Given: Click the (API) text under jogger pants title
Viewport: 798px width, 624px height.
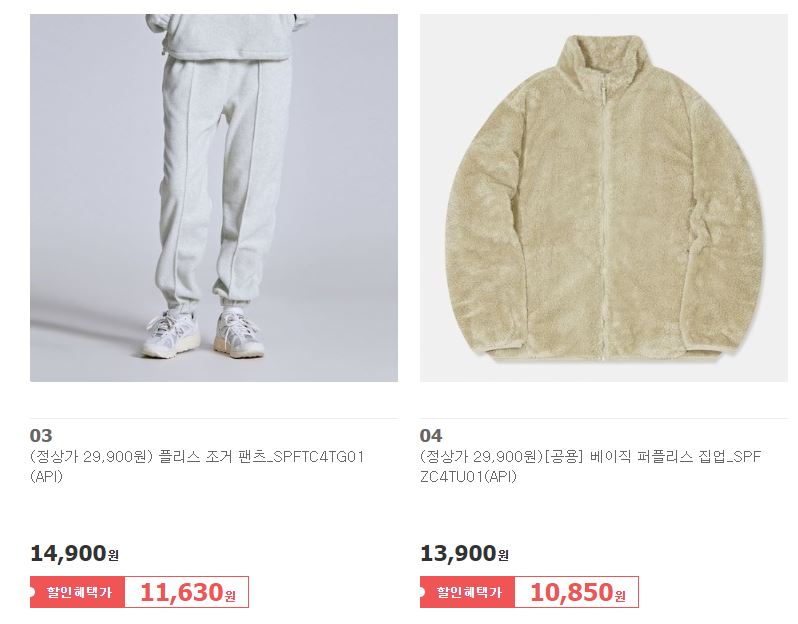Looking at the screenshot, I should (46, 477).
